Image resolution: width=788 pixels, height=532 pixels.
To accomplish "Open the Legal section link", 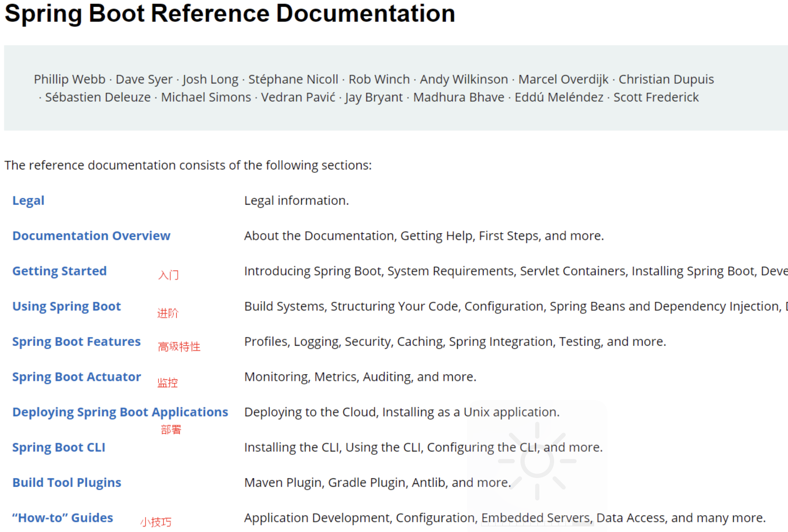I will [28, 201].
